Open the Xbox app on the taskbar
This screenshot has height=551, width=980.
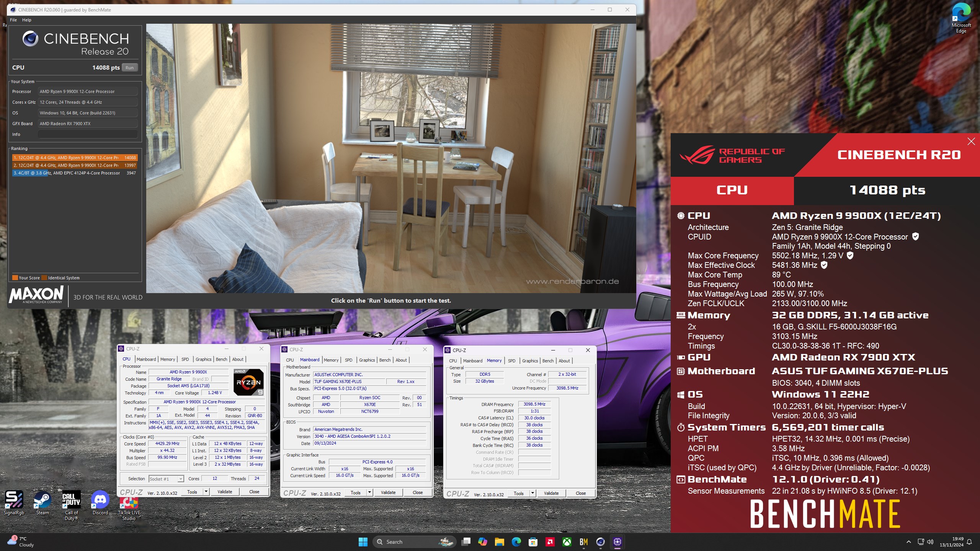(567, 542)
